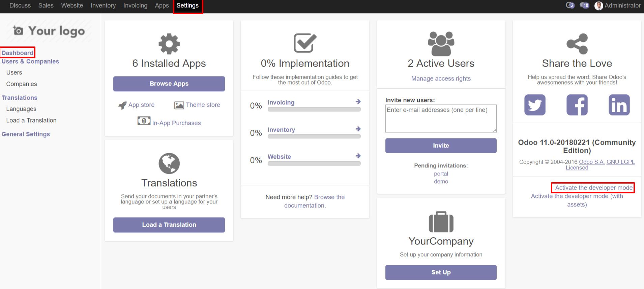Open the messages counter showing 10
644x289 pixels.
click(584, 5)
